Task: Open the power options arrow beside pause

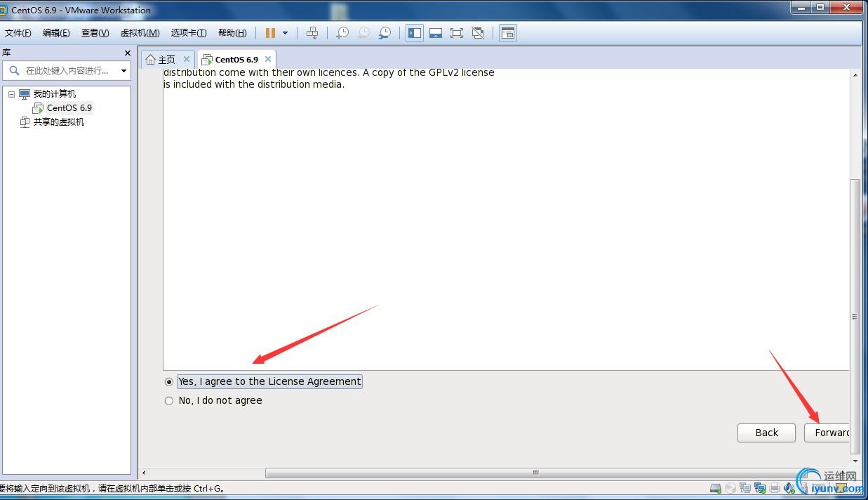Action: 285,33
